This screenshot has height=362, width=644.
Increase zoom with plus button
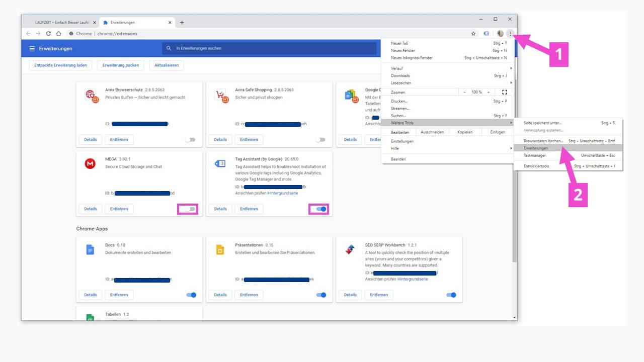[488, 92]
